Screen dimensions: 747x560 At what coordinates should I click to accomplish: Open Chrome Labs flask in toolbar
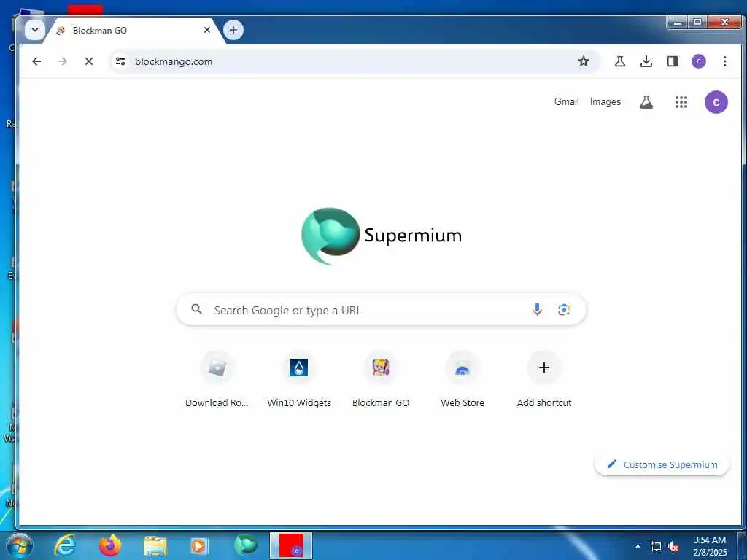point(620,61)
